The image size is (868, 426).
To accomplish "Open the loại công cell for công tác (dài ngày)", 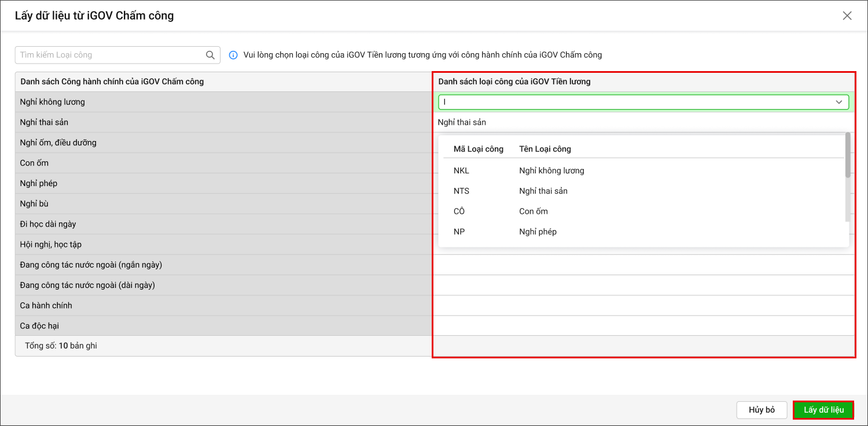I will (643, 285).
